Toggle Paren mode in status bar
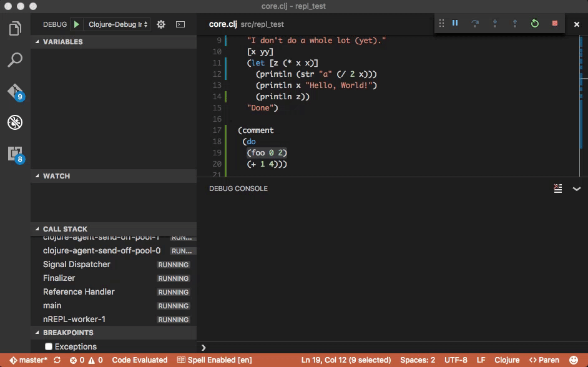The image size is (588, 367). tap(544, 360)
